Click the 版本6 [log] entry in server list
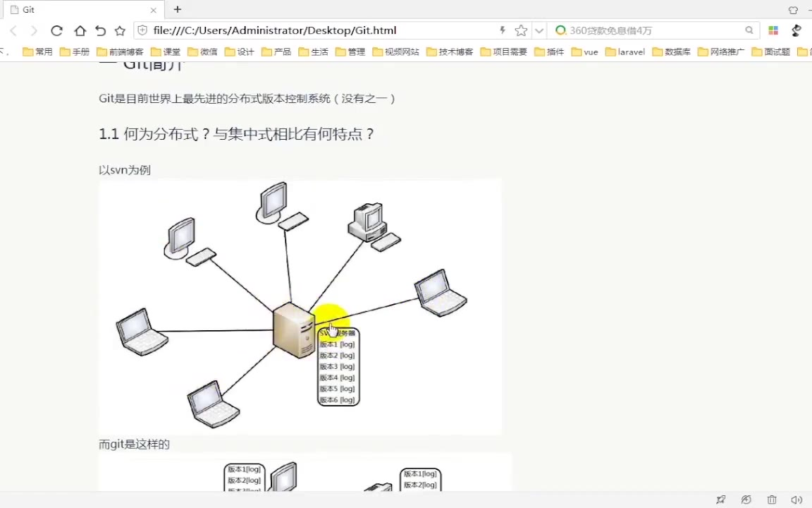The image size is (812, 508). point(337,399)
